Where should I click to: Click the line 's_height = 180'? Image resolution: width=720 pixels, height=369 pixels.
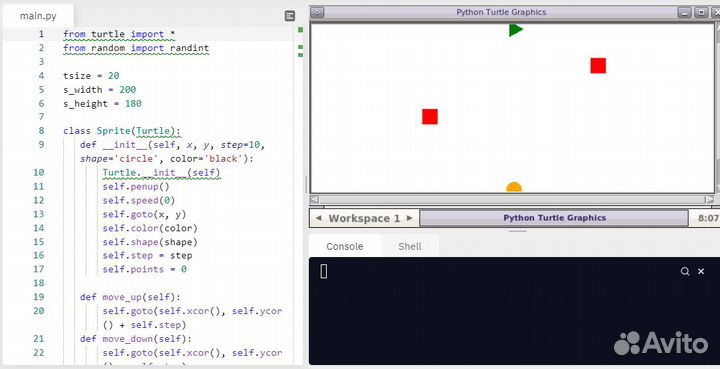point(102,104)
